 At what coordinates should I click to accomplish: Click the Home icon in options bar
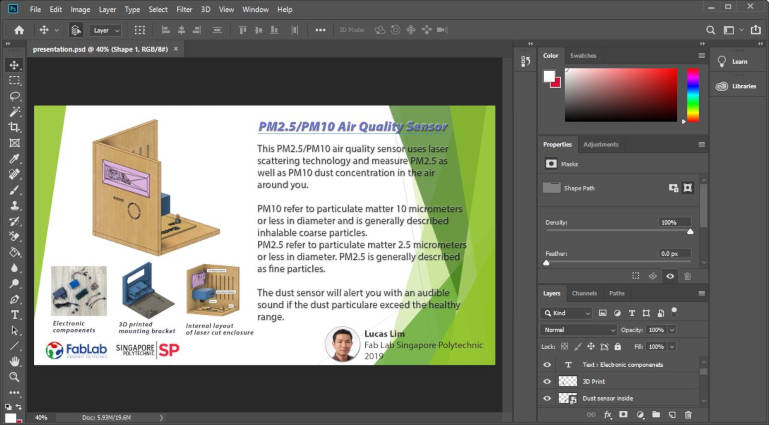coord(19,30)
